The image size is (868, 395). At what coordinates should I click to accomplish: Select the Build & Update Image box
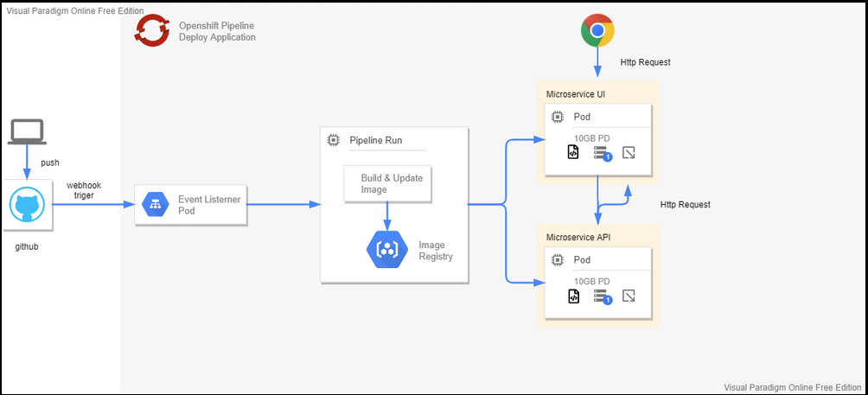point(386,183)
